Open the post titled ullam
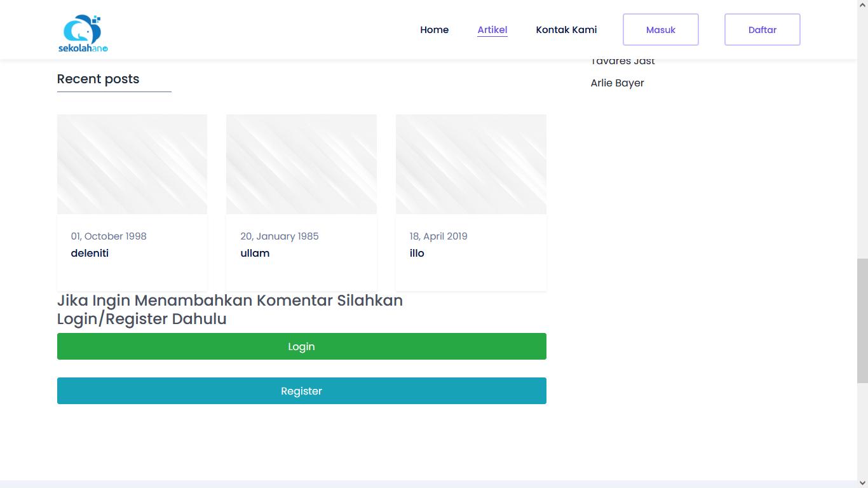Screen dimensions: 868x488 pyautogui.click(x=255, y=253)
